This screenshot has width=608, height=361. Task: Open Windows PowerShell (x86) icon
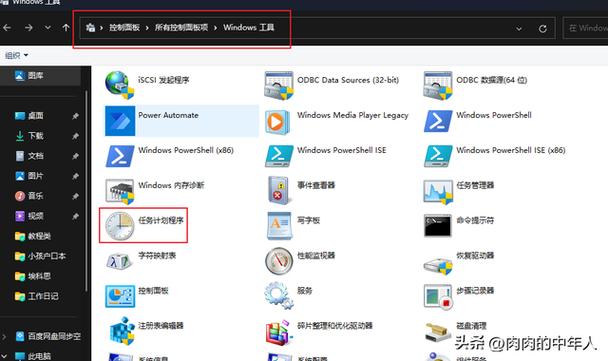[120, 156]
